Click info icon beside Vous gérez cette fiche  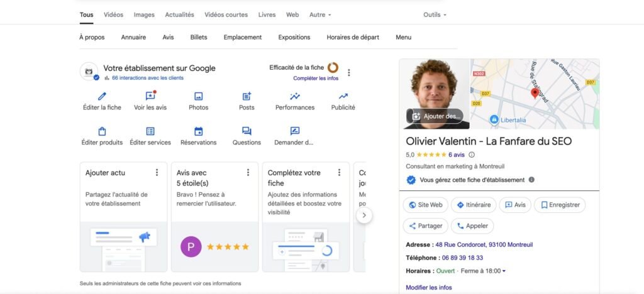[x=531, y=180]
